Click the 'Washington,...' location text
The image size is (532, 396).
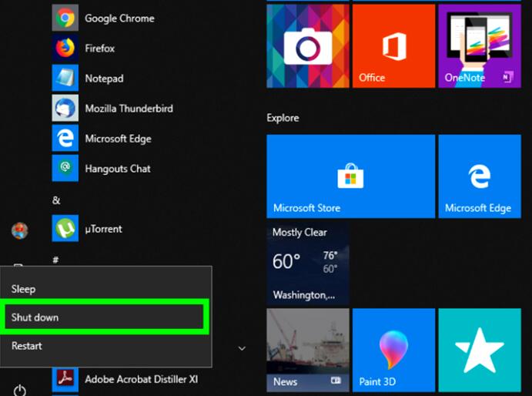coord(304,295)
